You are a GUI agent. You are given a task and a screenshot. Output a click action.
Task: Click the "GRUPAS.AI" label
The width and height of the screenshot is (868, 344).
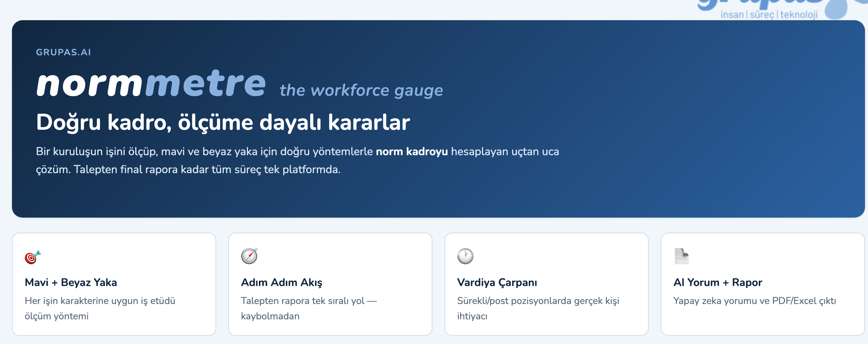coord(63,52)
